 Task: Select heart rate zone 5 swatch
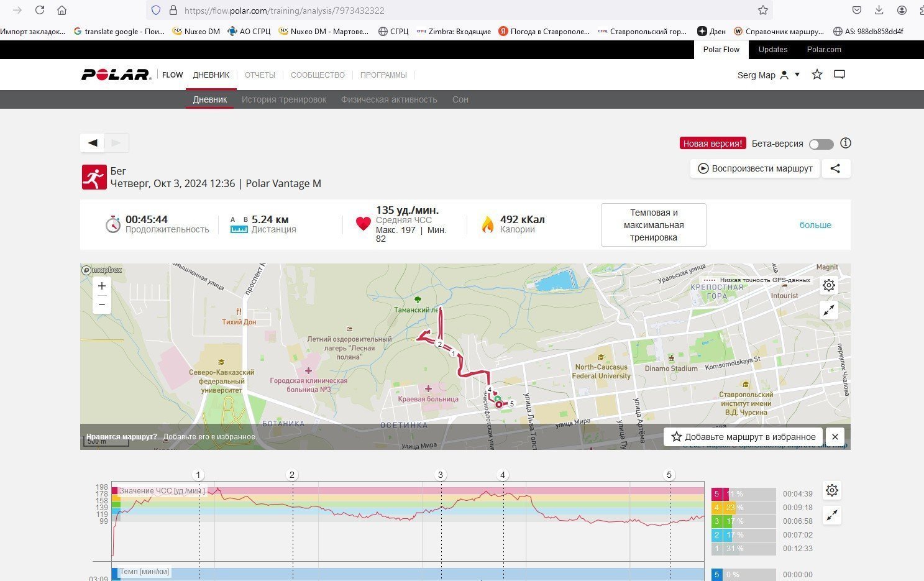point(716,494)
